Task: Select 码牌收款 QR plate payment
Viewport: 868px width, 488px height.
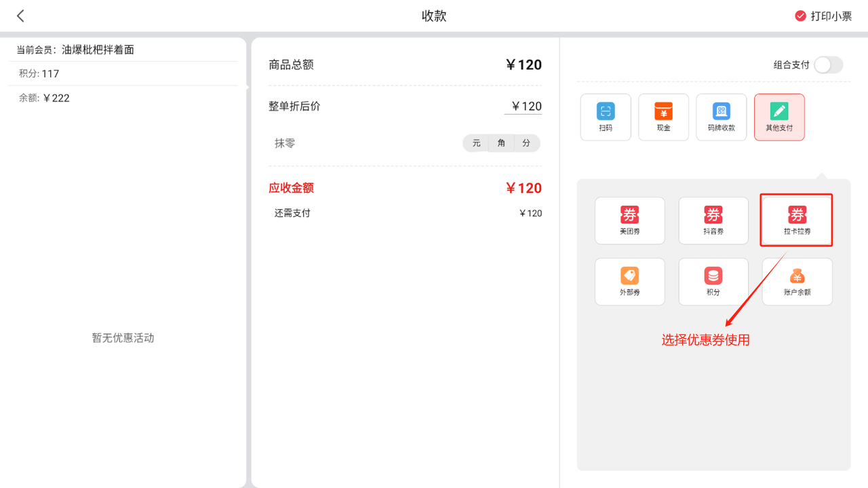Action: tap(721, 117)
